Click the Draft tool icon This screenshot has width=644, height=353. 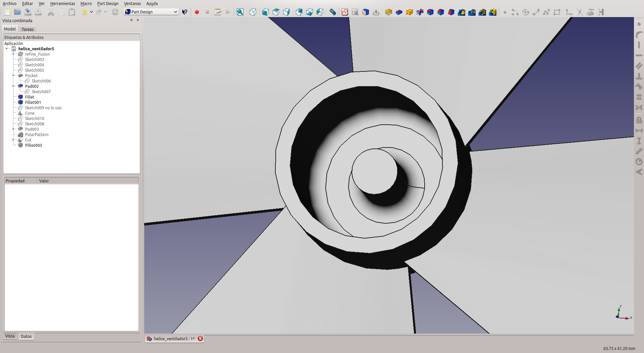pyautogui.click(x=451, y=12)
